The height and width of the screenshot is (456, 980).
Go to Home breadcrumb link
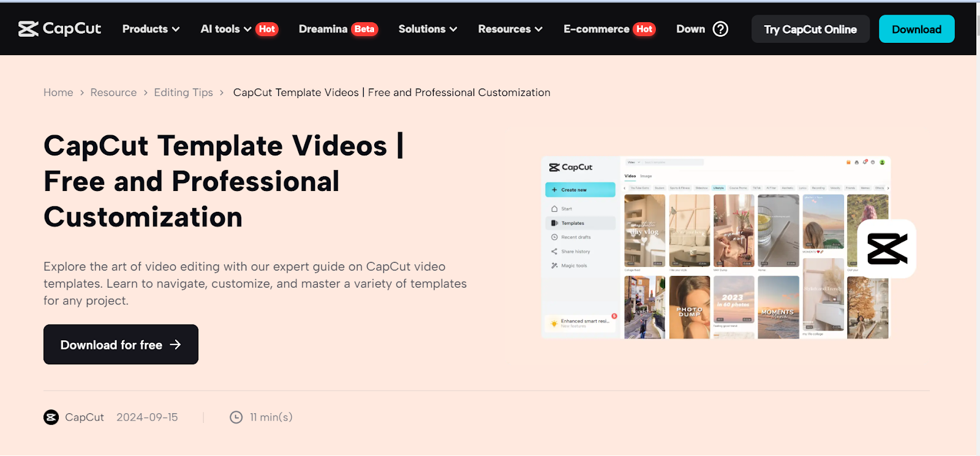click(58, 92)
